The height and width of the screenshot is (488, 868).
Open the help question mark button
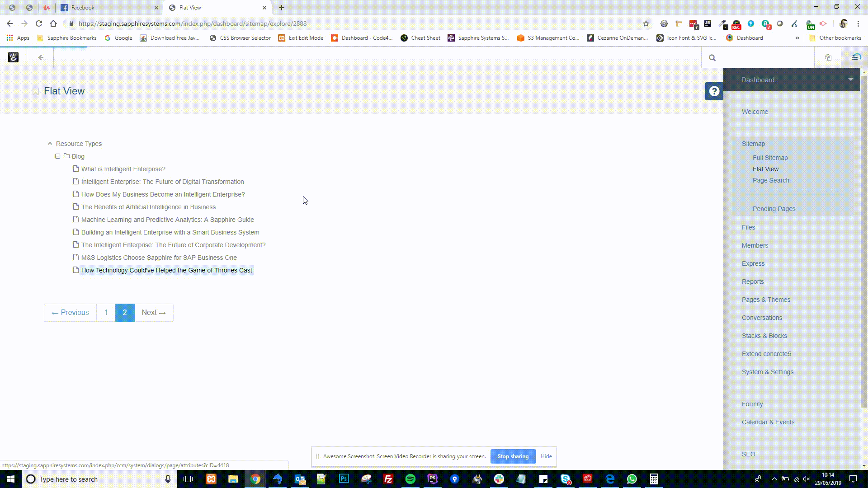714,91
